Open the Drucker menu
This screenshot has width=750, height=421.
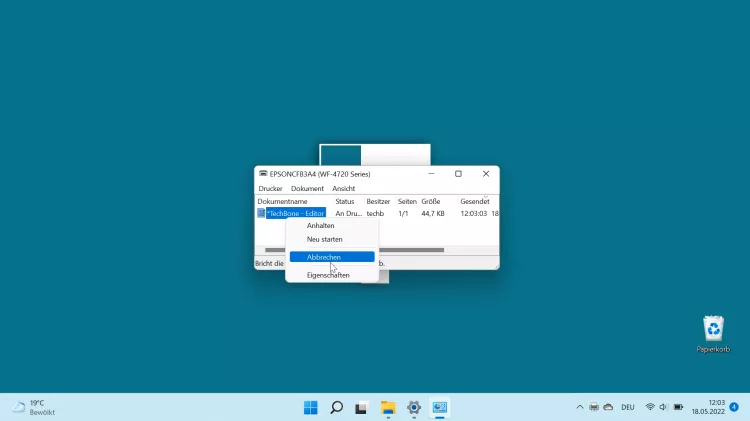[270, 188]
